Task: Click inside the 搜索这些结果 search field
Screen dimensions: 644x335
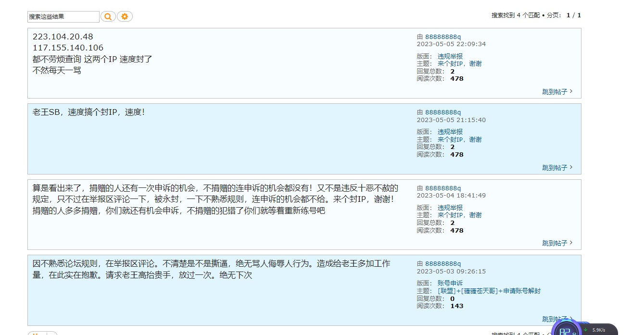Action: click(63, 17)
